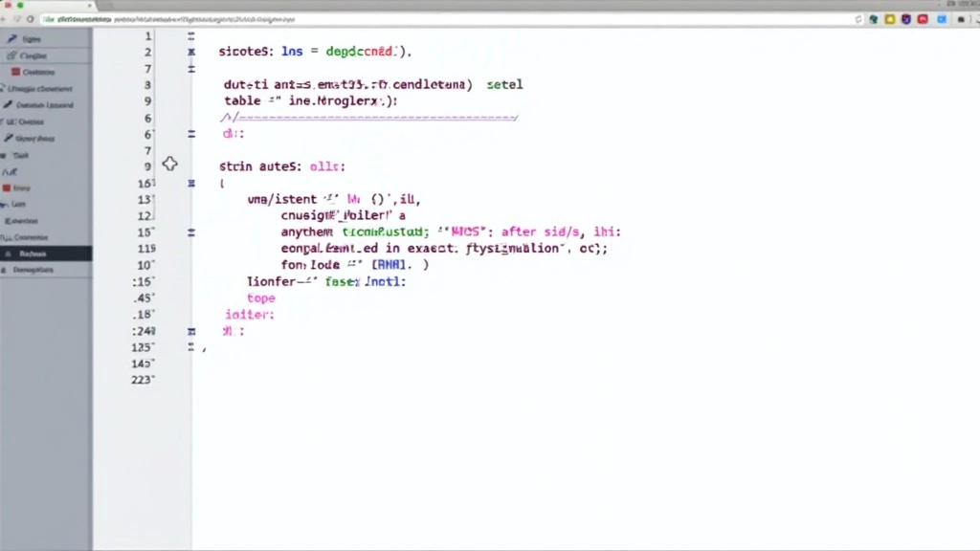Screen dimensions: 980x551
Task: Collapse the code block under 'strin auteS'
Action: pyautogui.click(x=192, y=183)
